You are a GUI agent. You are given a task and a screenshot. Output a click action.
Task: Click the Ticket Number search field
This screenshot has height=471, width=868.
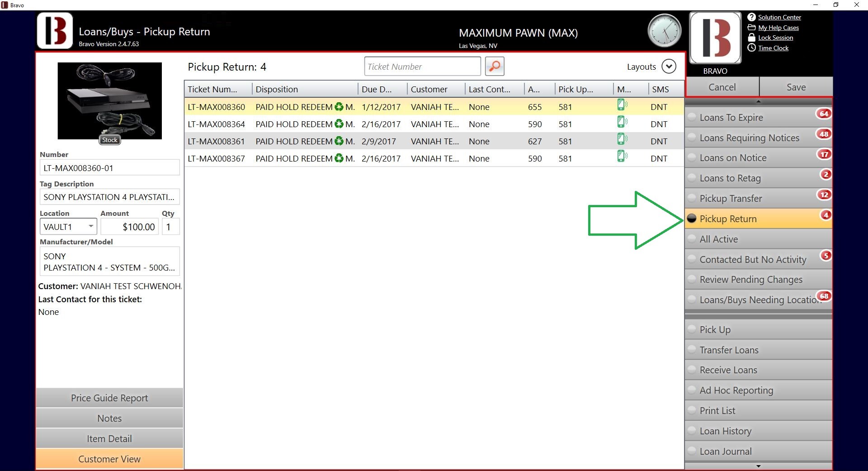click(x=422, y=67)
